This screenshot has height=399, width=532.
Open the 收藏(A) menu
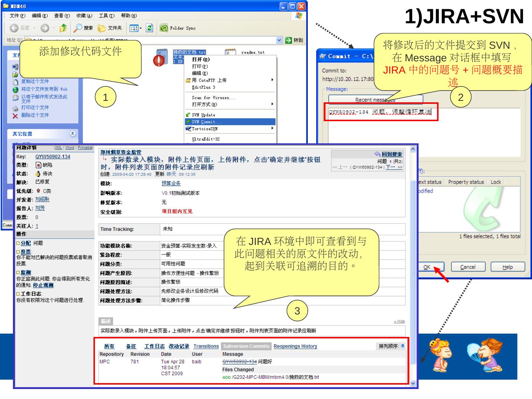point(84,16)
